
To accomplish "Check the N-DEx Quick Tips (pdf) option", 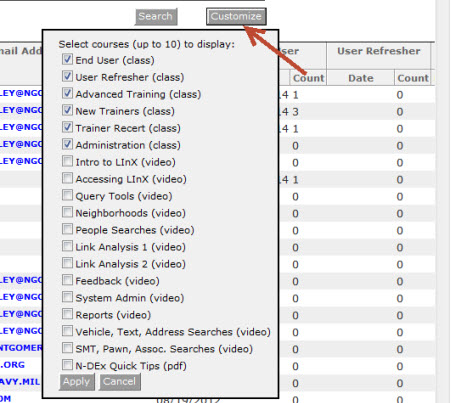I will click(67, 365).
